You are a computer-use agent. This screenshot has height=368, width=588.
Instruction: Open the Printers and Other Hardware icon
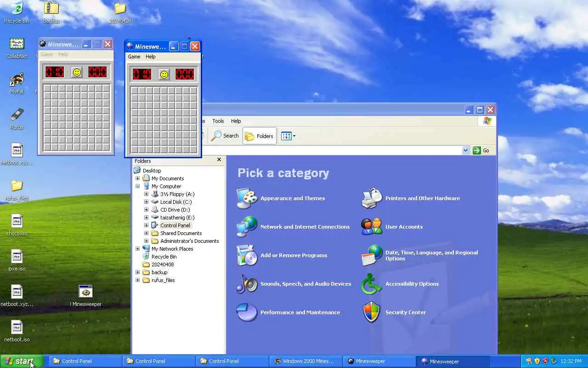coord(372,198)
